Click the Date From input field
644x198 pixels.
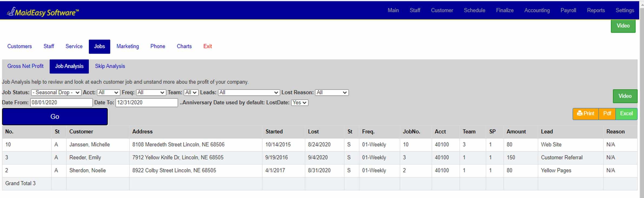[61, 103]
